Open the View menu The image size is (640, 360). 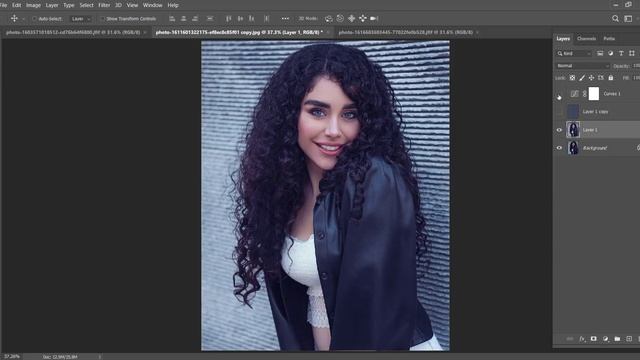click(x=132, y=5)
